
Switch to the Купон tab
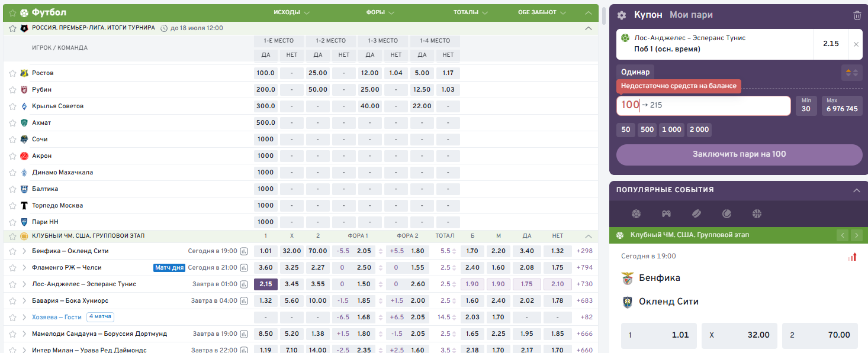pyautogui.click(x=648, y=15)
